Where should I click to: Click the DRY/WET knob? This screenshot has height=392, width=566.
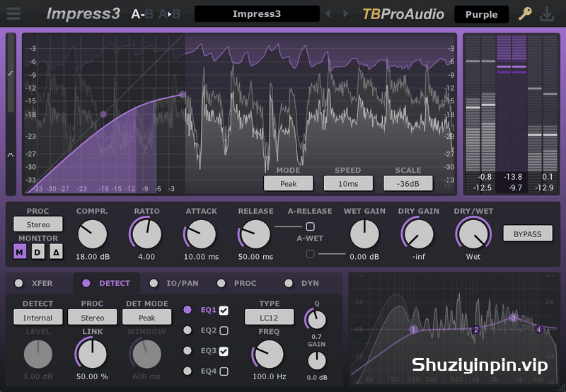473,234
